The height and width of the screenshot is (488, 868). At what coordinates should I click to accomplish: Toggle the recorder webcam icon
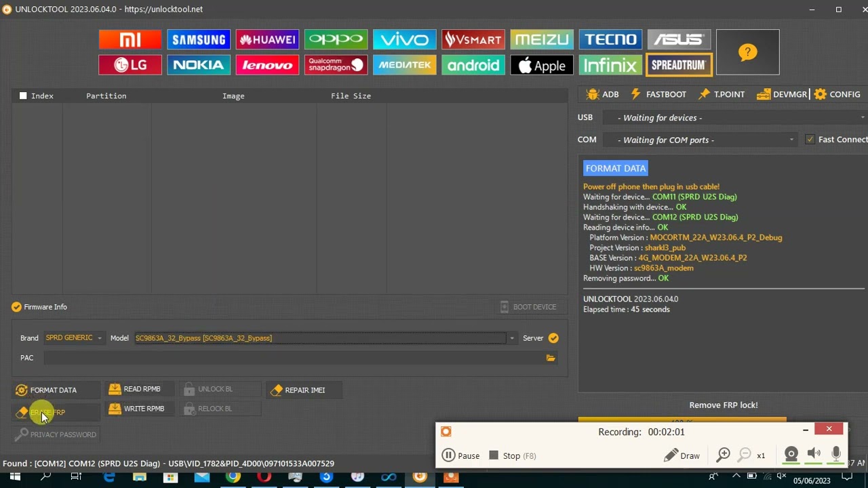791,455
